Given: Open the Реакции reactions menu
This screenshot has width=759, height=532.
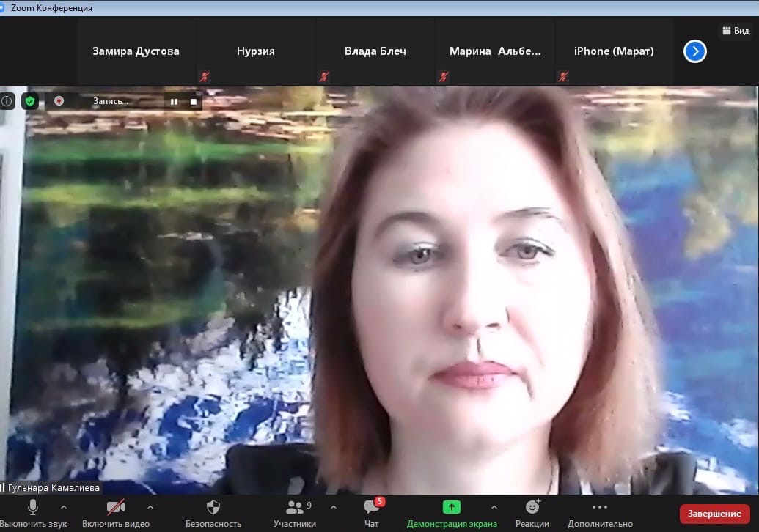Looking at the screenshot, I should coord(532,513).
